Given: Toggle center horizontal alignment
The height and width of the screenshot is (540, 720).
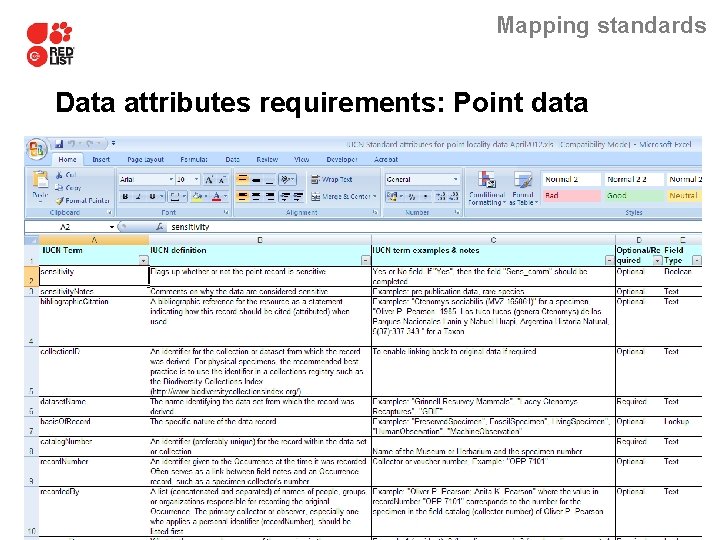Looking at the screenshot, I should [x=256, y=197].
